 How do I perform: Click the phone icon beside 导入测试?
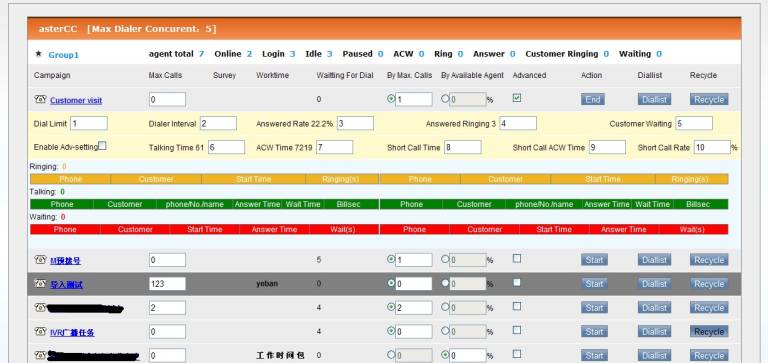(x=40, y=283)
